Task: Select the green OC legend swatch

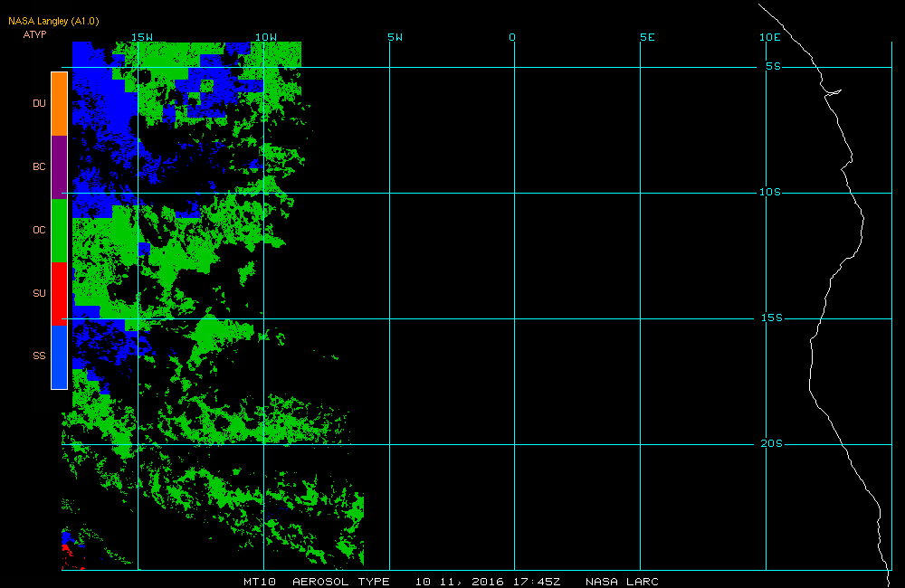Action: (60, 231)
